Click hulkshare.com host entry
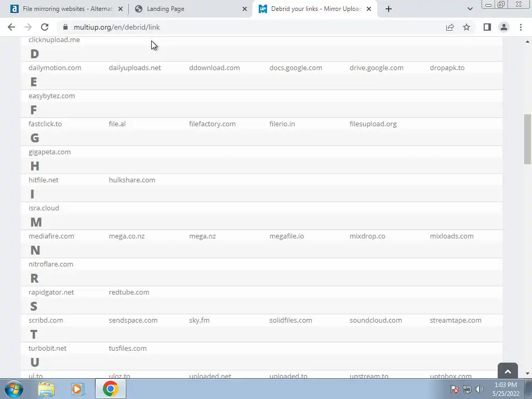Viewport: 532px width, 399px height. [132, 180]
